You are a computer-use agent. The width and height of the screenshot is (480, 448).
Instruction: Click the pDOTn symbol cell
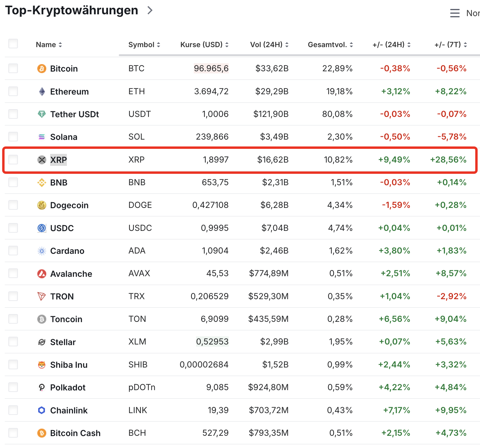click(142, 387)
